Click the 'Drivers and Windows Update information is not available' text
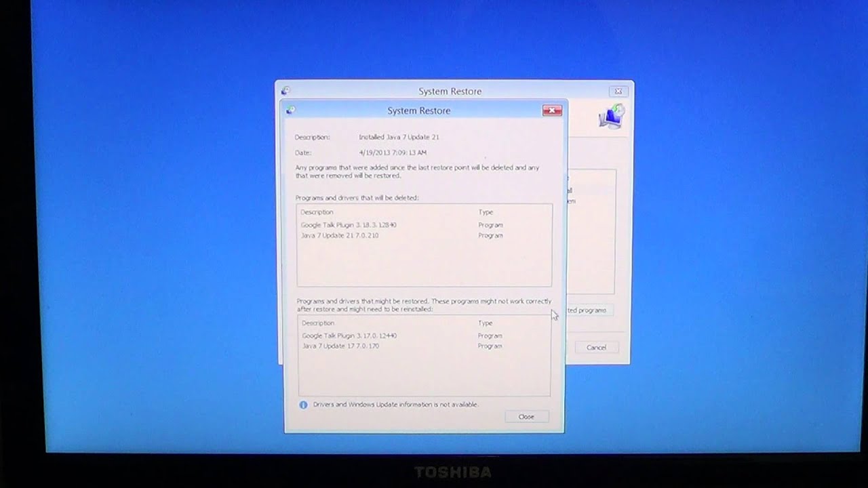868x488 pixels. click(x=395, y=405)
